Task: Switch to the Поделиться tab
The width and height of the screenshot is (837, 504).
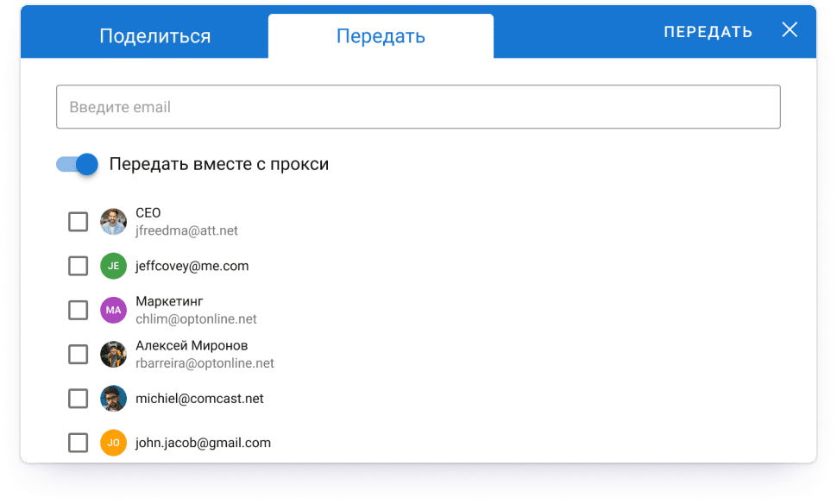Action: coord(155,36)
